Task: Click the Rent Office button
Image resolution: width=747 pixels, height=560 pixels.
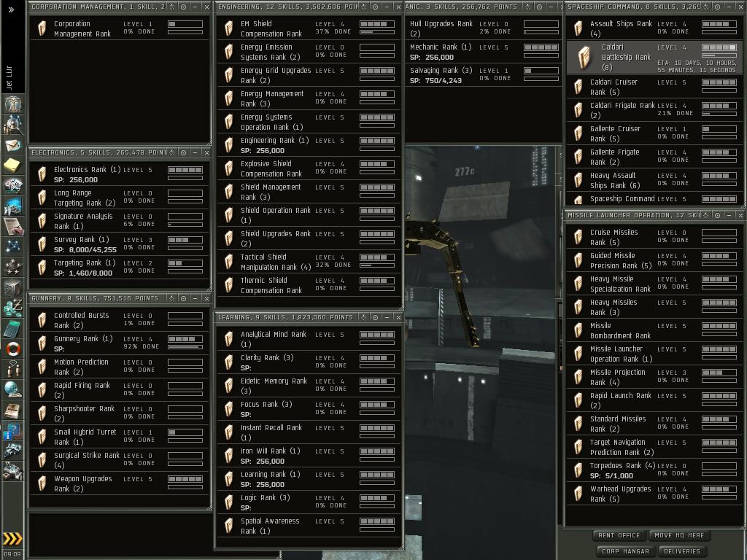Action: point(619,535)
